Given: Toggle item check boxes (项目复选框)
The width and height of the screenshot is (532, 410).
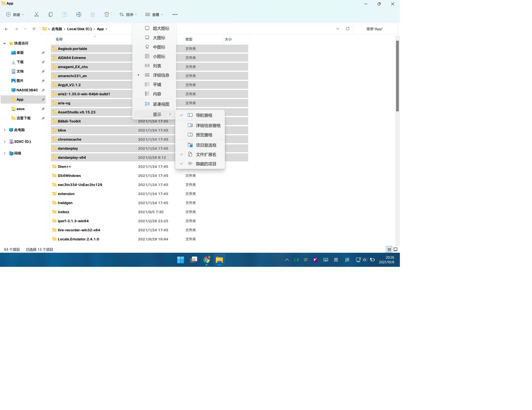Looking at the screenshot, I should point(200,145).
